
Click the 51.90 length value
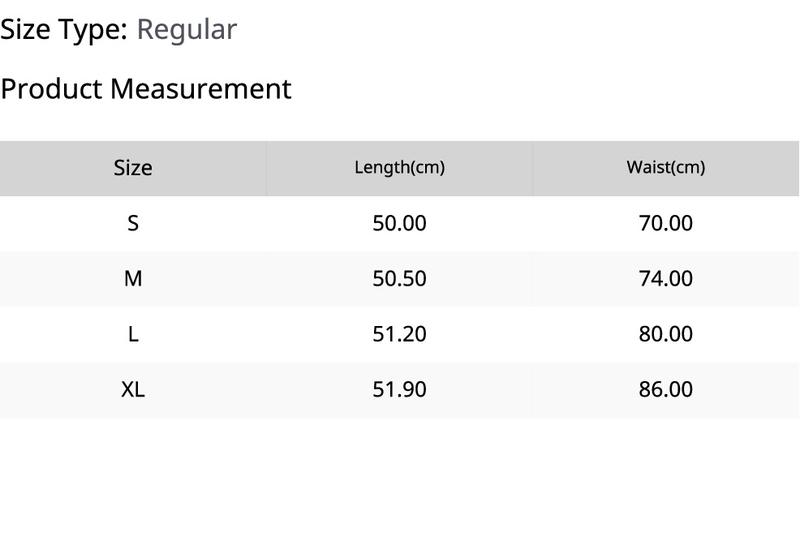(x=399, y=390)
